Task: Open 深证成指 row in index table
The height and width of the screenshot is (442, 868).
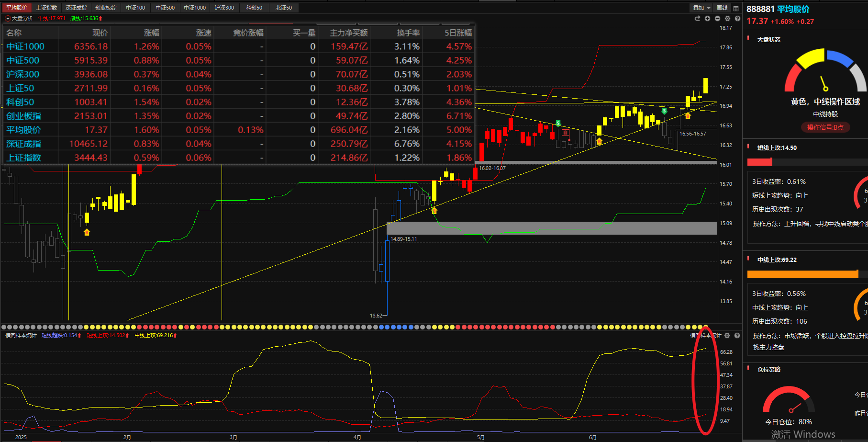Action: (239, 144)
